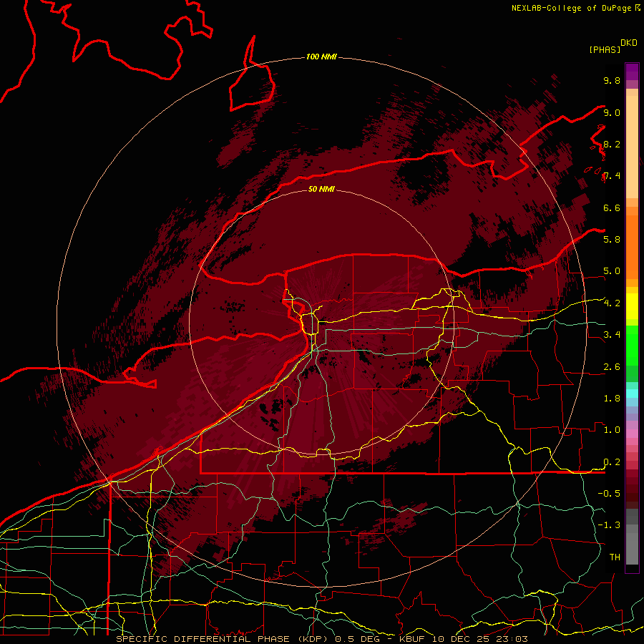Select the -0.5 value on the scale
This screenshot has width=644, height=644.
pos(609,494)
